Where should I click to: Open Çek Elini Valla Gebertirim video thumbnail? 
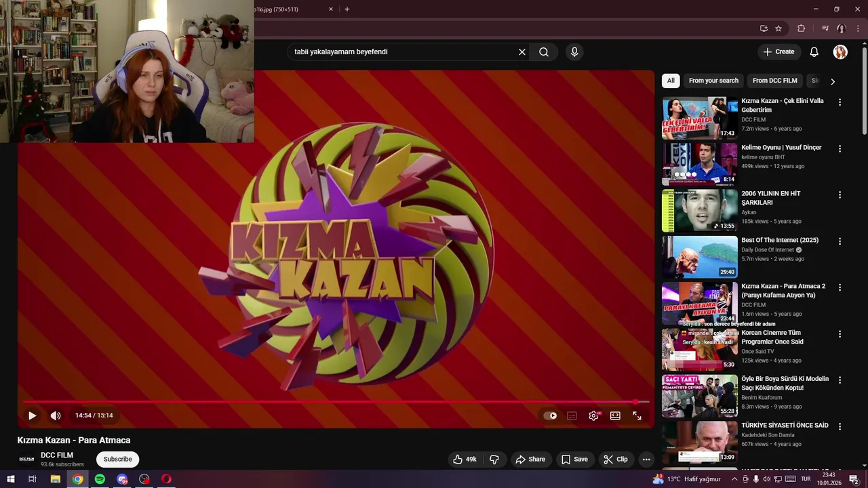pyautogui.click(x=700, y=118)
